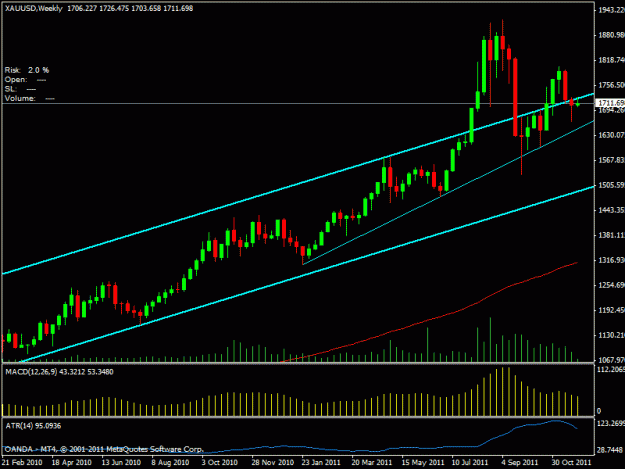Click the ATR scale value 28.7448
Viewport: 625px width, 469px height.
pyautogui.click(x=610, y=450)
